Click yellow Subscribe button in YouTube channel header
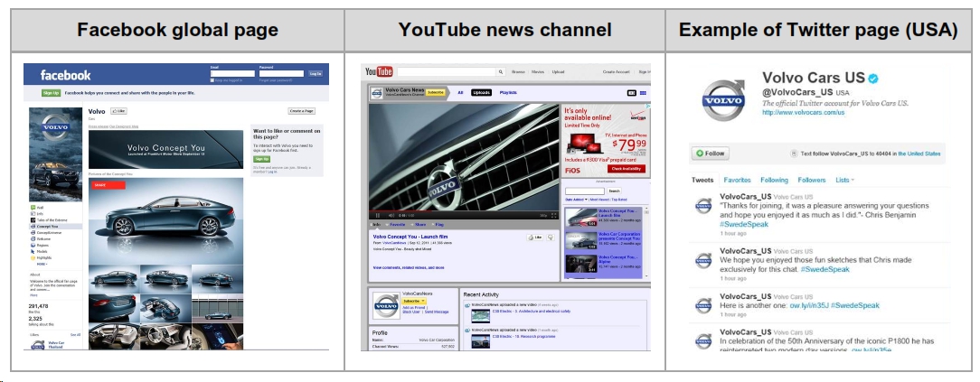 click(435, 92)
